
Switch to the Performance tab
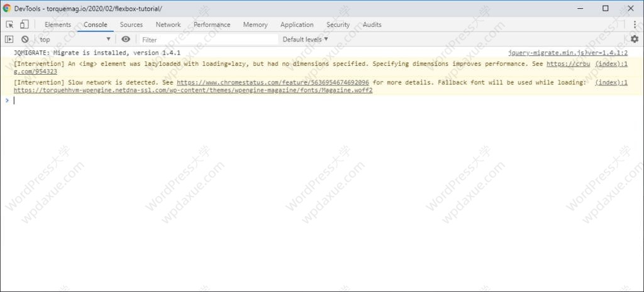pos(212,24)
